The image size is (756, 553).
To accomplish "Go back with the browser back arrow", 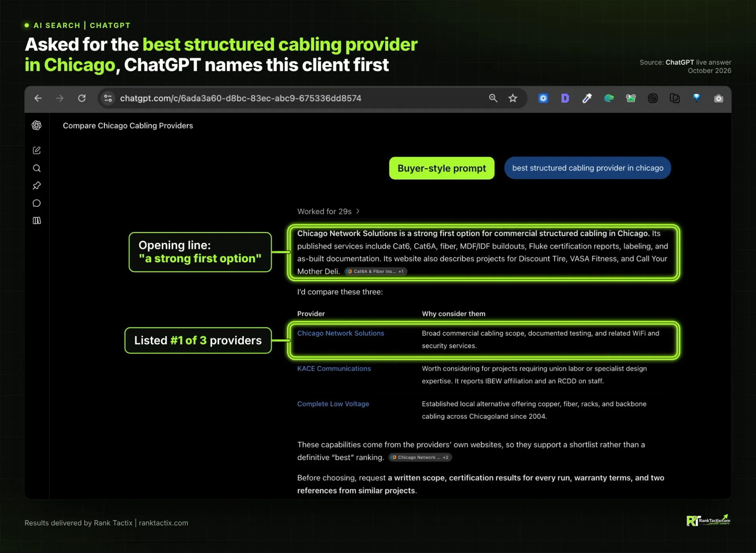I will coord(38,98).
